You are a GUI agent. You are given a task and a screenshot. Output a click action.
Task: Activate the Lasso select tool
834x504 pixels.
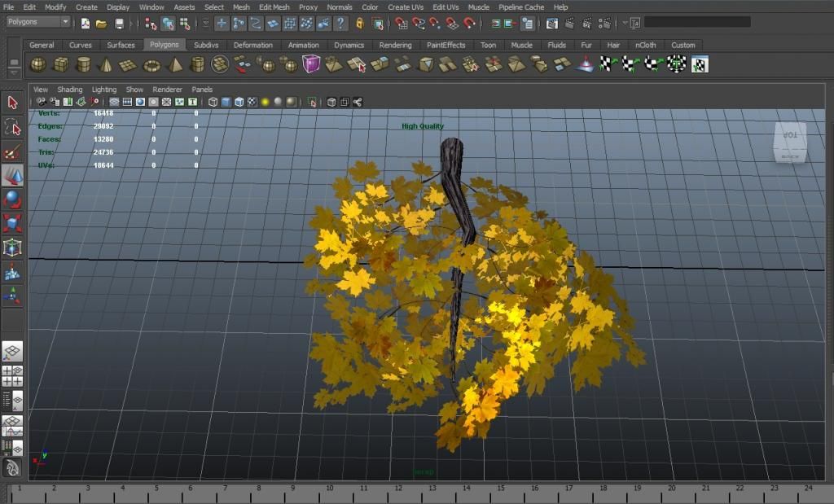click(x=12, y=127)
